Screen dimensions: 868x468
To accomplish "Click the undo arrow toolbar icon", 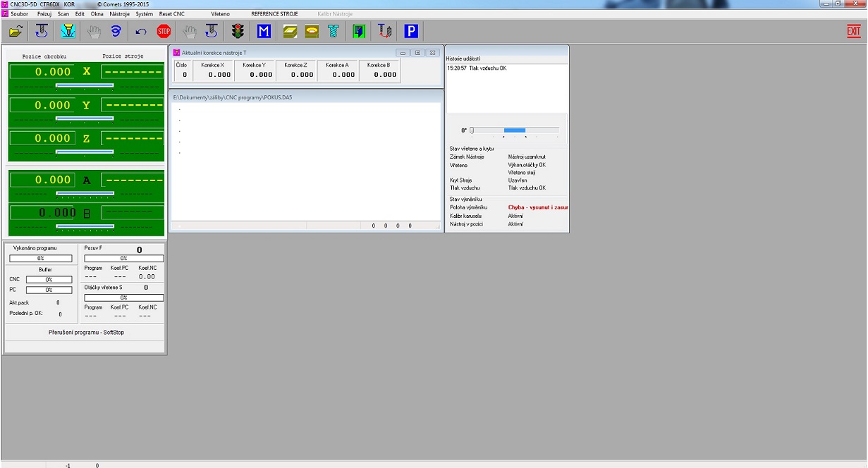I will point(141,31).
